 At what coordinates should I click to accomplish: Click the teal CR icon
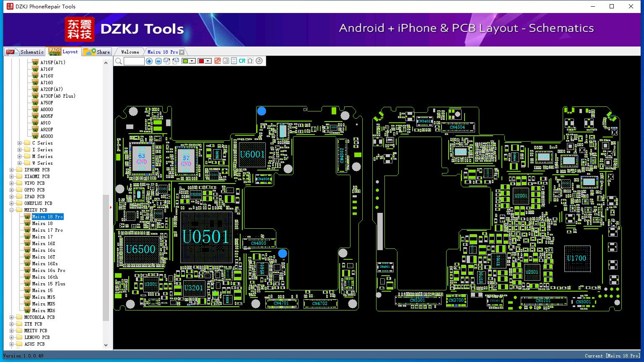(242, 61)
